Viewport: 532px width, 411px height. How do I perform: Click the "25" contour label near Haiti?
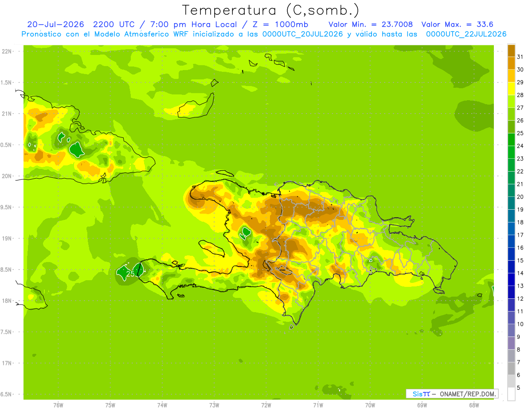click(x=130, y=274)
